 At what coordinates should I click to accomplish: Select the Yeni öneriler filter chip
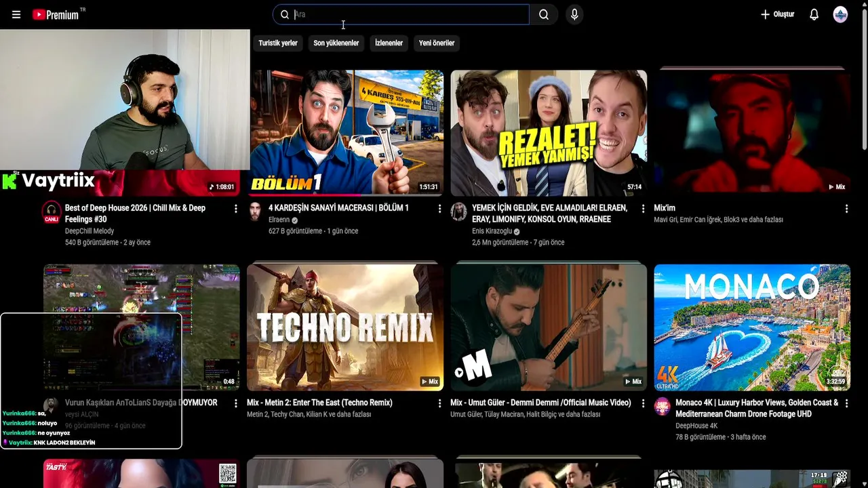click(437, 43)
